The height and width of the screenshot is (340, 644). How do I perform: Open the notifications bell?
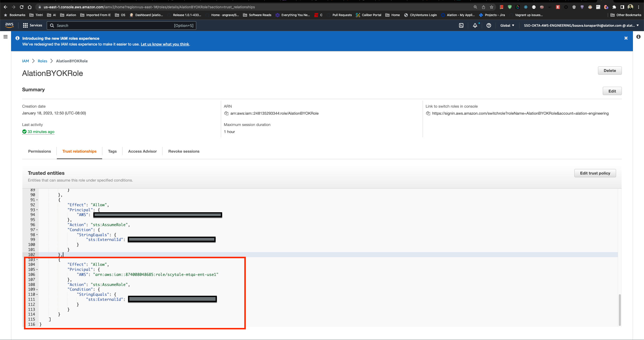(475, 25)
